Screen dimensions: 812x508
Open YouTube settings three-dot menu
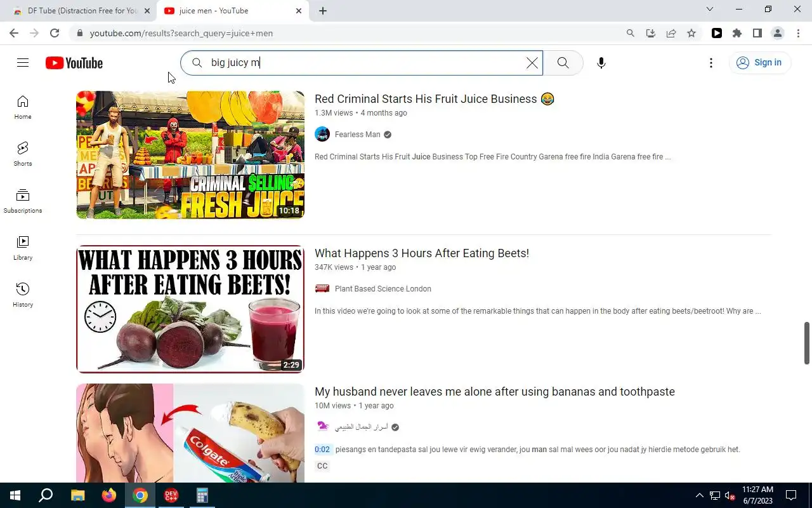click(x=711, y=63)
